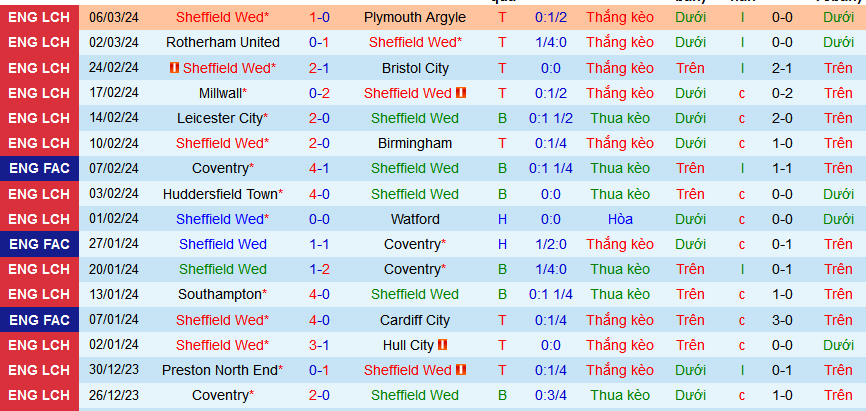Click ENG FAC badge on the 07/02/24 row

(x=39, y=168)
